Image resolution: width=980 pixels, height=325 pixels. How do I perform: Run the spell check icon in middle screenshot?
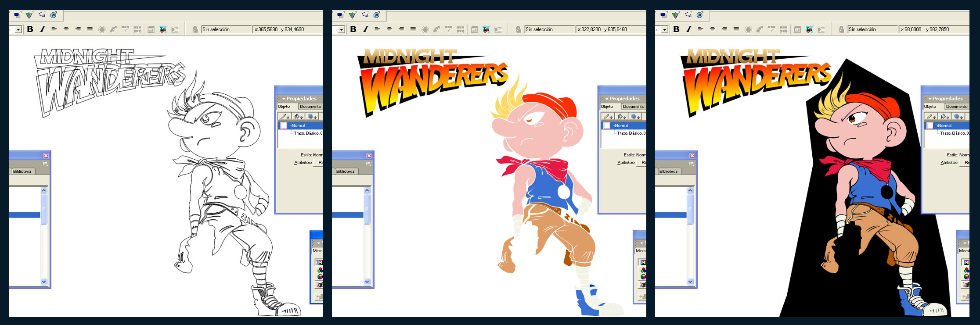pos(486,29)
